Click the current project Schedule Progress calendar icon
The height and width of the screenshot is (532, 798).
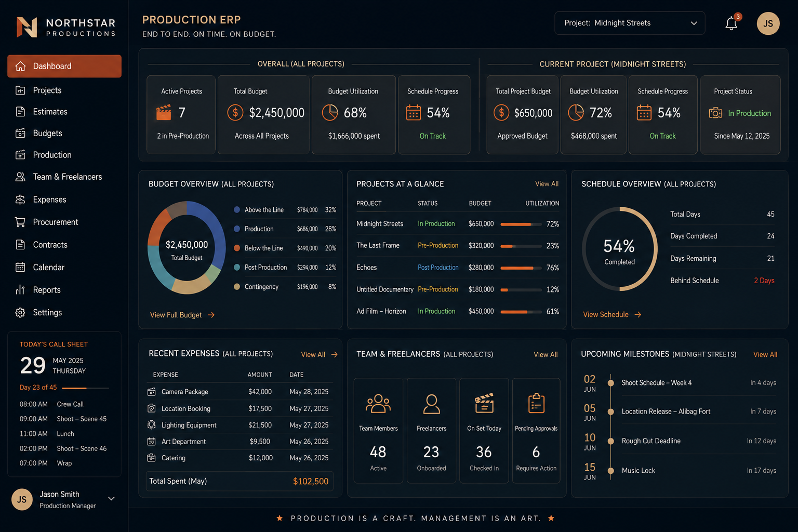644,112
